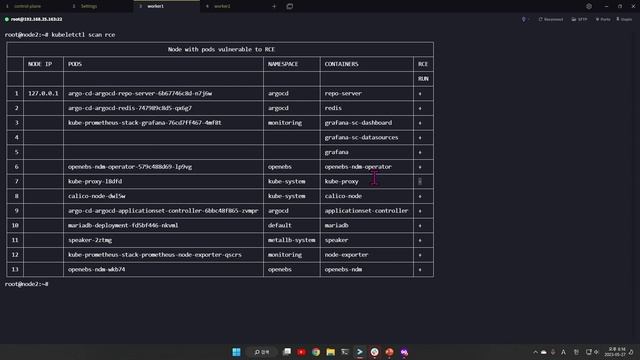The height and width of the screenshot is (360, 640).
Task: Open the blue arrow terminal app in taskbar
Action: point(360,352)
